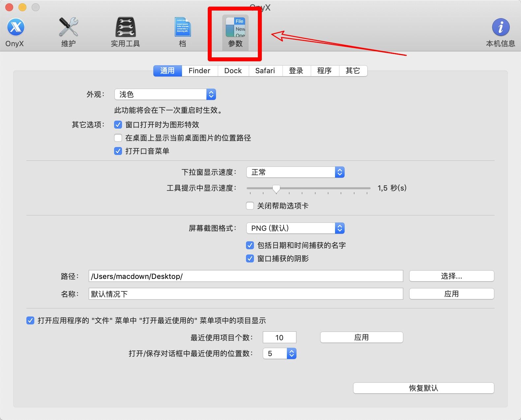Image resolution: width=521 pixels, height=420 pixels.
Task: Toggle 打开口音菜单 checkbox
Action: pyautogui.click(x=118, y=151)
